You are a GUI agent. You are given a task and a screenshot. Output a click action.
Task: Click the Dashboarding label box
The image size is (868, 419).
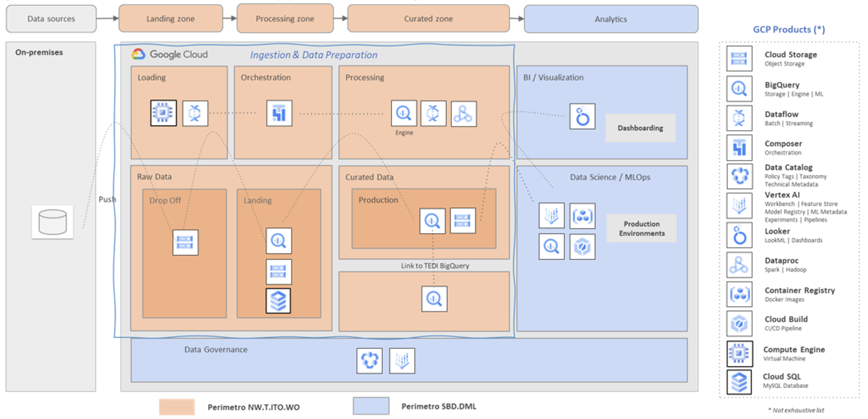coord(640,128)
